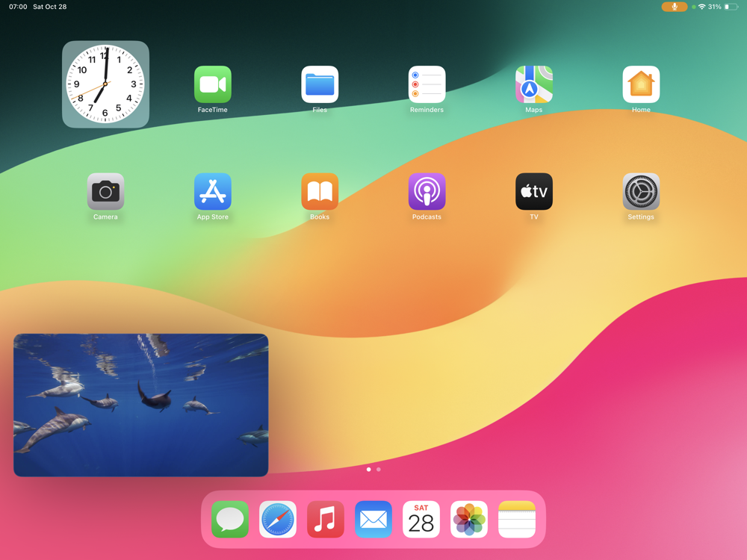The width and height of the screenshot is (747, 560).
Task: Launch the Home app
Action: click(641, 84)
